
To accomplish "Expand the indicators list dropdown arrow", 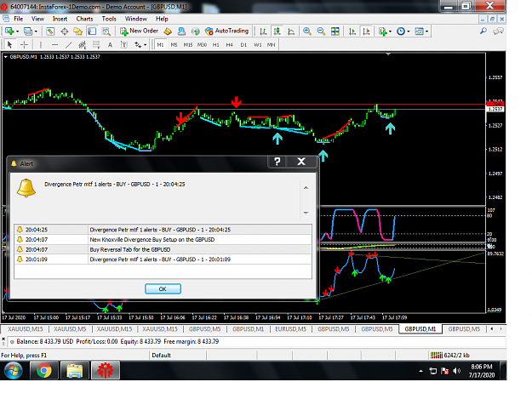I will (x=390, y=31).
